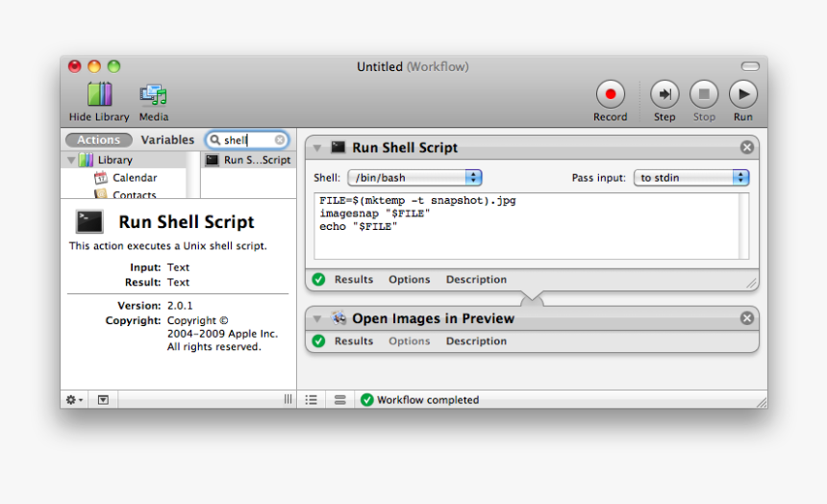Click the Library books icon in tree
The width and height of the screenshot is (827, 504).
(86, 160)
